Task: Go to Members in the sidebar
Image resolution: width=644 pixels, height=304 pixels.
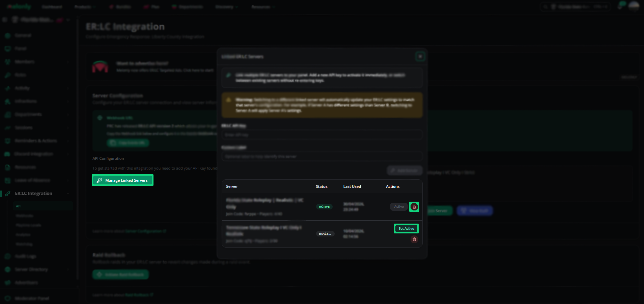Action: (24, 62)
